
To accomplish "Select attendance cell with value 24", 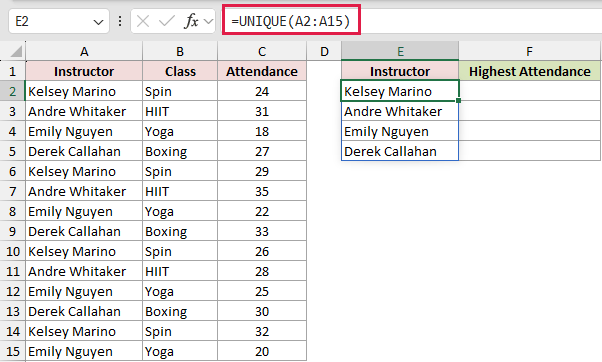I will (x=262, y=91).
